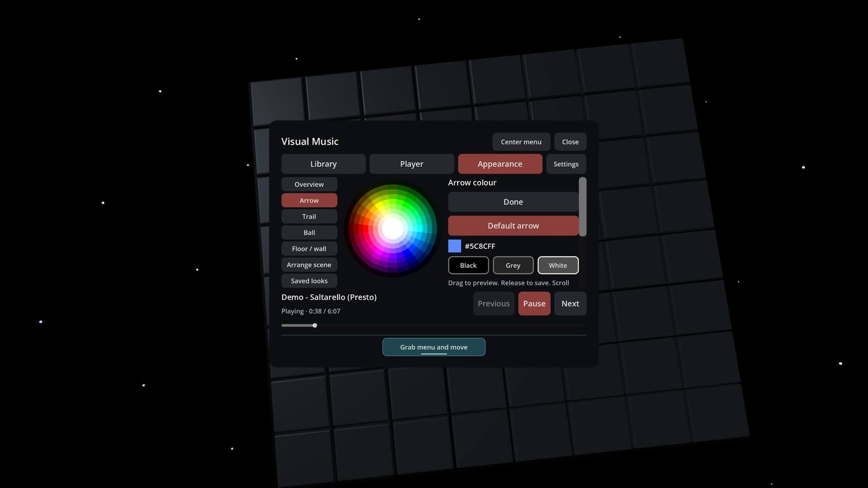Choose the Black colour preset
This screenshot has height=488, width=868.
pos(468,265)
